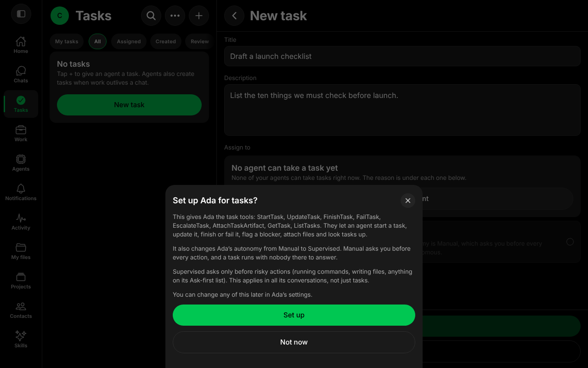Viewport: 588px width, 368px height.
Task: Click the green C avatar
Action: click(60, 16)
